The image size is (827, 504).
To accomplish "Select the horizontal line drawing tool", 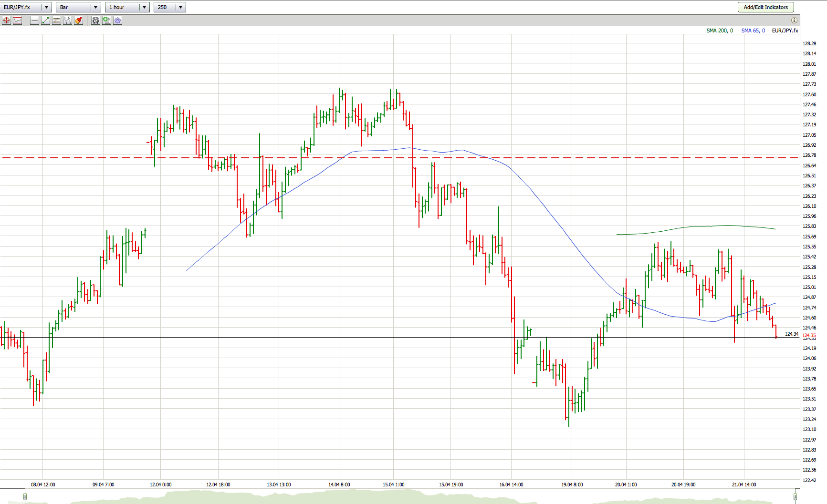I will pos(34,21).
